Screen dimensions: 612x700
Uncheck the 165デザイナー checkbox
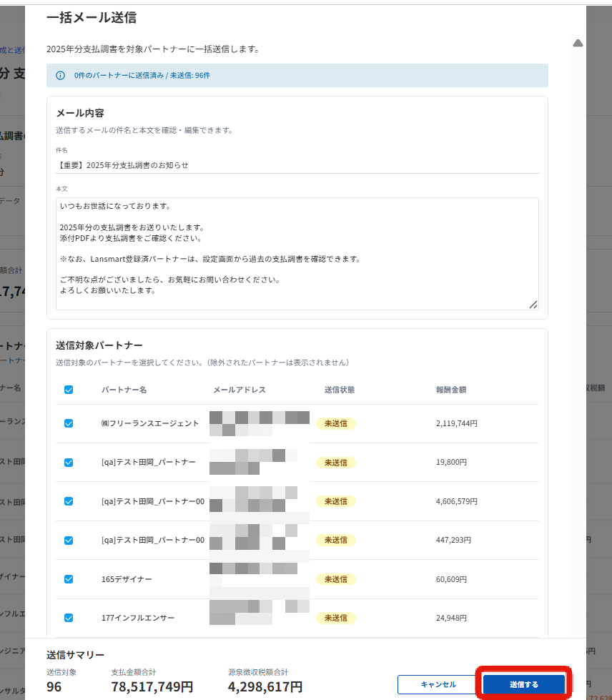click(x=69, y=579)
